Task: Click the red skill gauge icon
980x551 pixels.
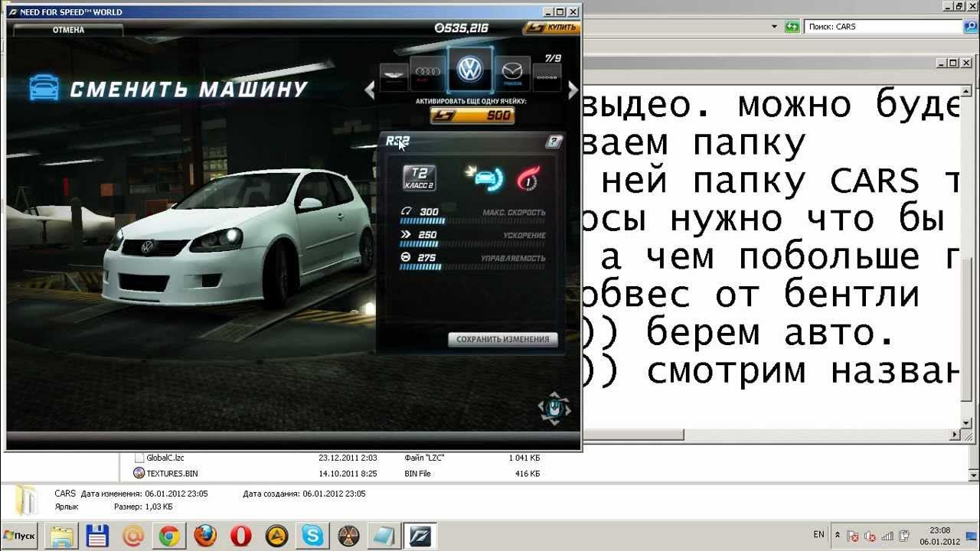Action: tap(528, 178)
